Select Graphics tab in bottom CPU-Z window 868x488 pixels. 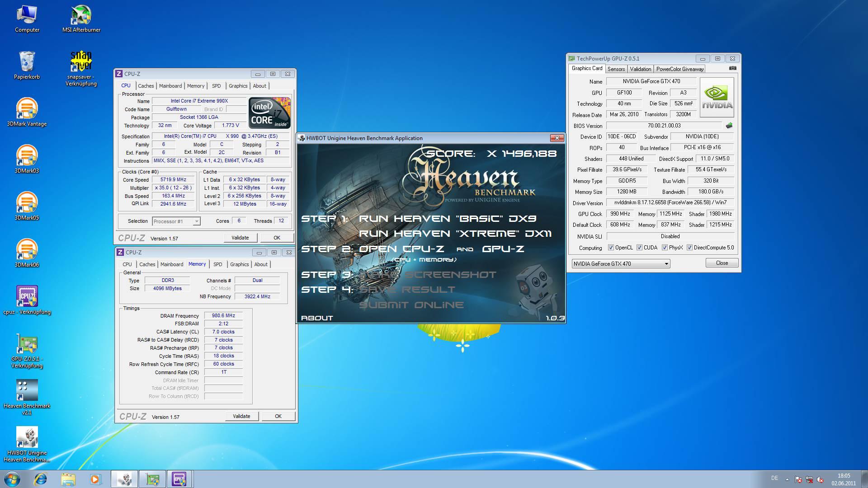pyautogui.click(x=239, y=264)
